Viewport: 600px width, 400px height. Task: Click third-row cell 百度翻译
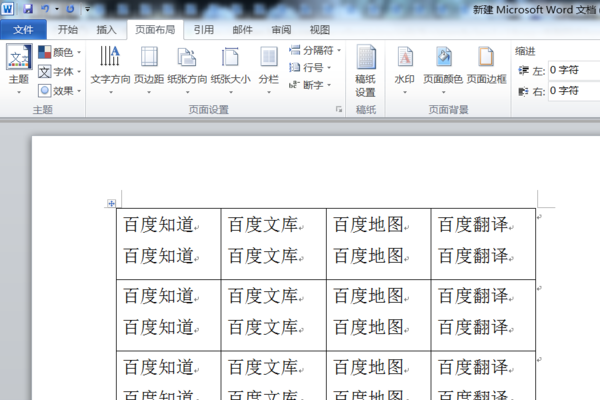483,376
